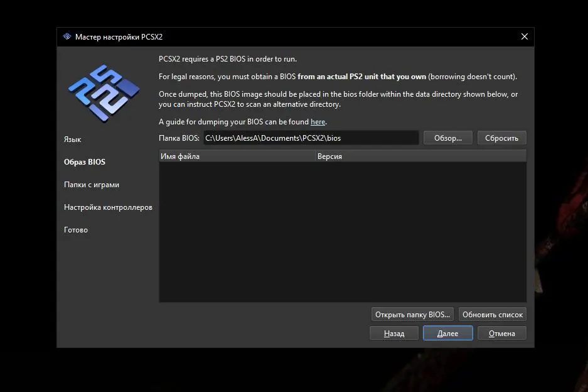Image resolution: width=588 pixels, height=392 pixels.
Task: Go to Папки с играми in the sidebar
Action: pos(92,185)
